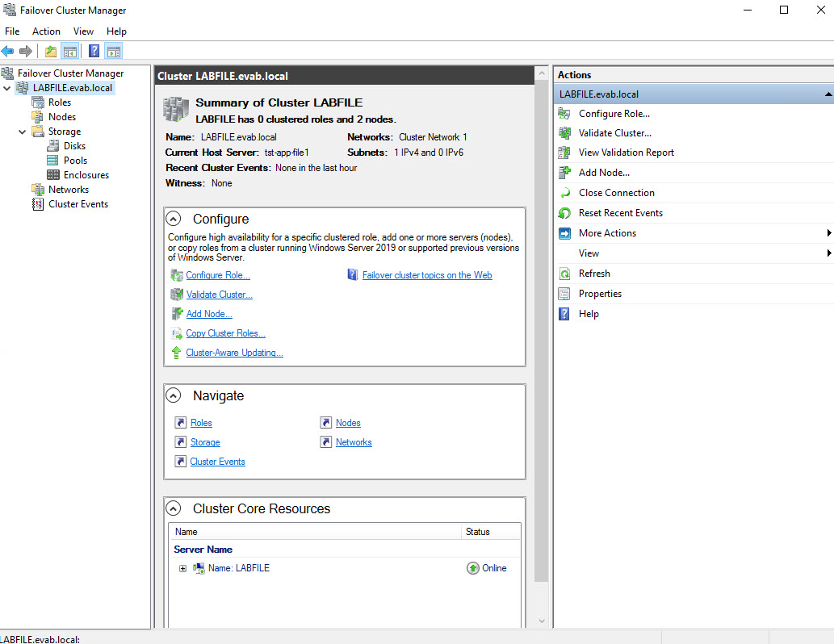The width and height of the screenshot is (834, 644).
Task: Click the Back arrow toolbar icon
Action: 8,52
